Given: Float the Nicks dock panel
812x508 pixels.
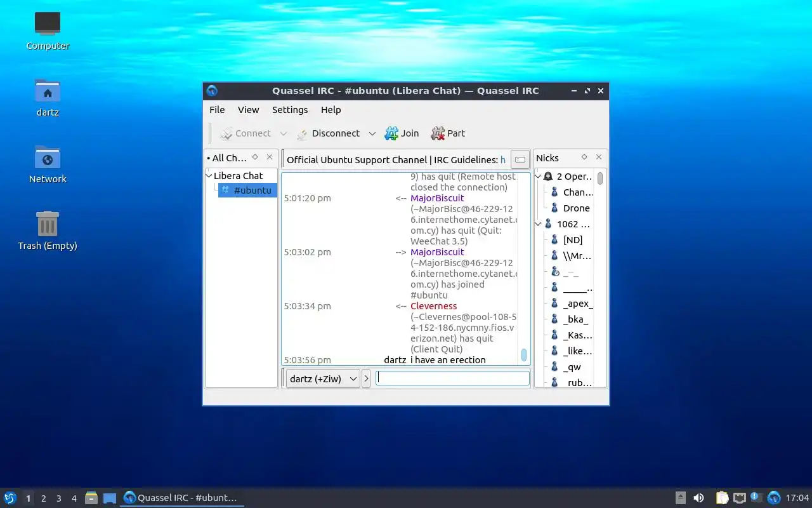Looking at the screenshot, I should click(x=584, y=157).
